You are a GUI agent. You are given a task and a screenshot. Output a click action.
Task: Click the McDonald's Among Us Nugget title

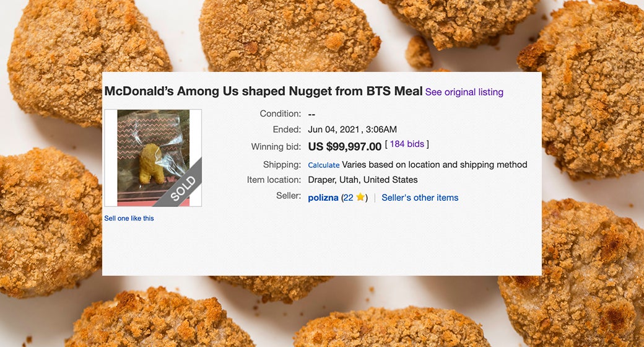click(263, 91)
